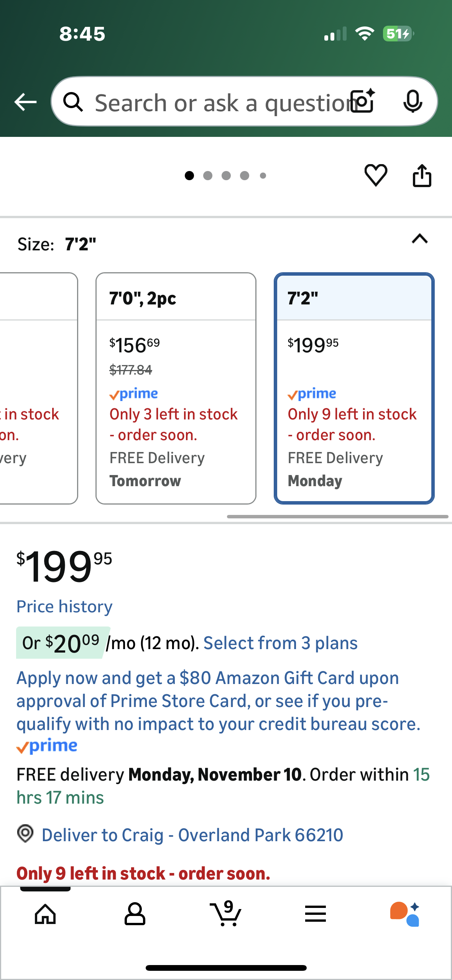This screenshot has height=980, width=452.
Task: Select the 7'0", 2pc size option
Action: pos(176,388)
